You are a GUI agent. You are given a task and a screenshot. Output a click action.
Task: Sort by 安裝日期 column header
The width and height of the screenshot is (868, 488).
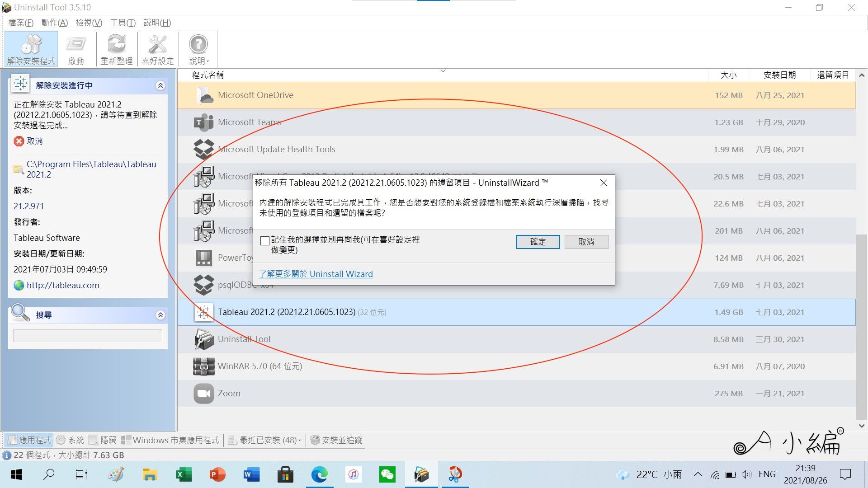780,75
